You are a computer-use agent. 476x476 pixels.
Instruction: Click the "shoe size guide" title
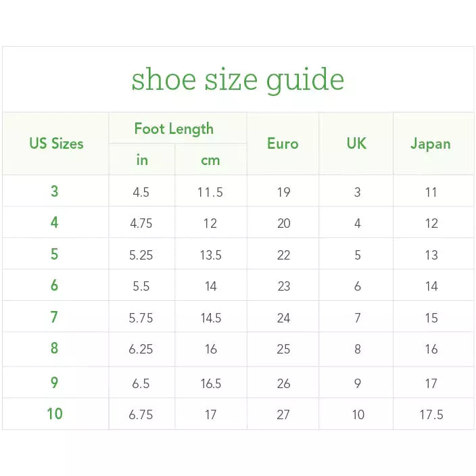(237, 80)
